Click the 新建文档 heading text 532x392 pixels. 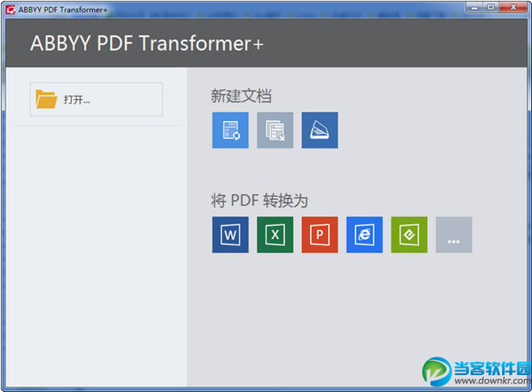pyautogui.click(x=241, y=96)
